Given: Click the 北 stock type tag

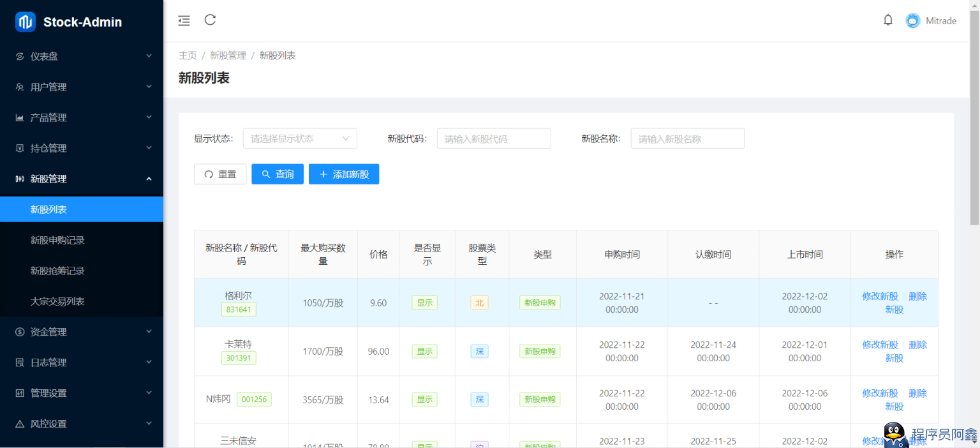Looking at the screenshot, I should pos(480,303).
